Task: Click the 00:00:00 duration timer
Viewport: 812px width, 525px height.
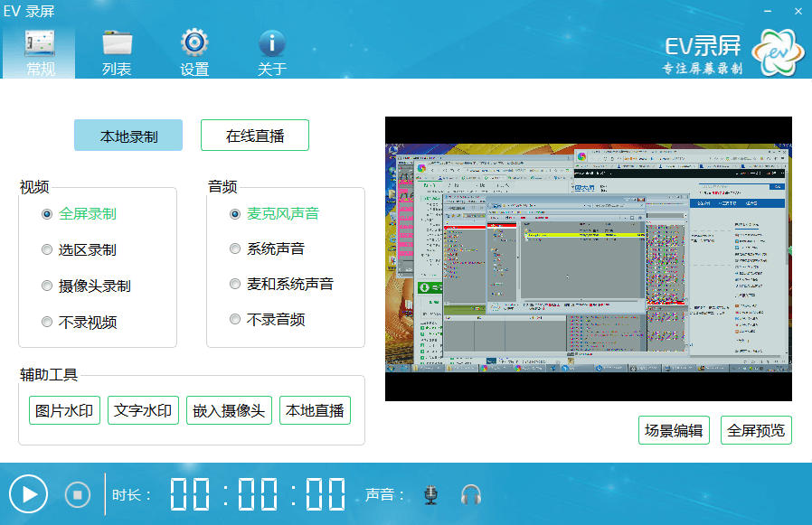Action: pos(258,494)
